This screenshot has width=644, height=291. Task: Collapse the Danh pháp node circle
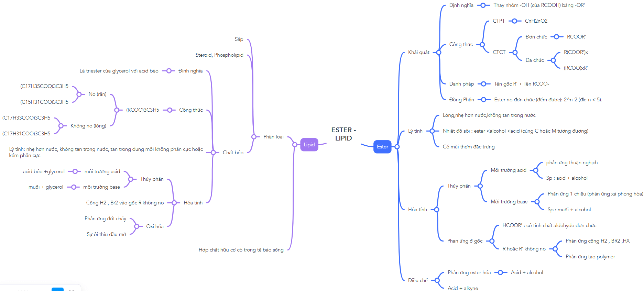tap(484, 84)
